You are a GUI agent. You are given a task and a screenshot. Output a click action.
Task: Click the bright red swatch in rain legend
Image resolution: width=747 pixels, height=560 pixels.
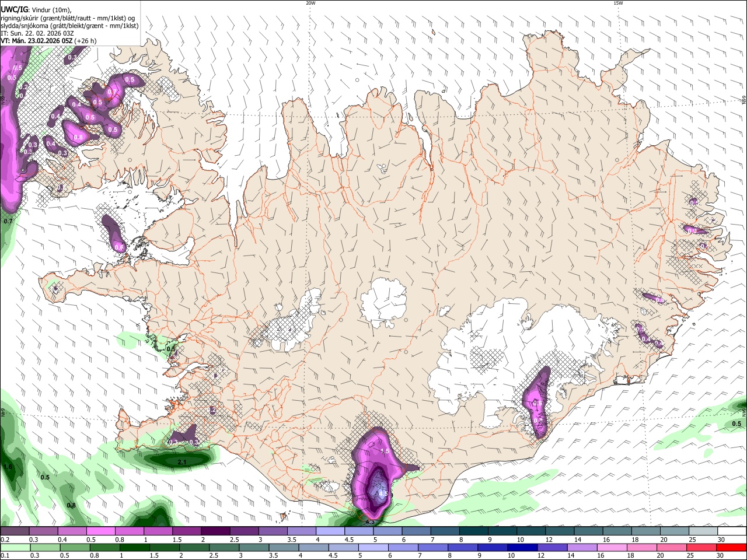tap(731, 547)
